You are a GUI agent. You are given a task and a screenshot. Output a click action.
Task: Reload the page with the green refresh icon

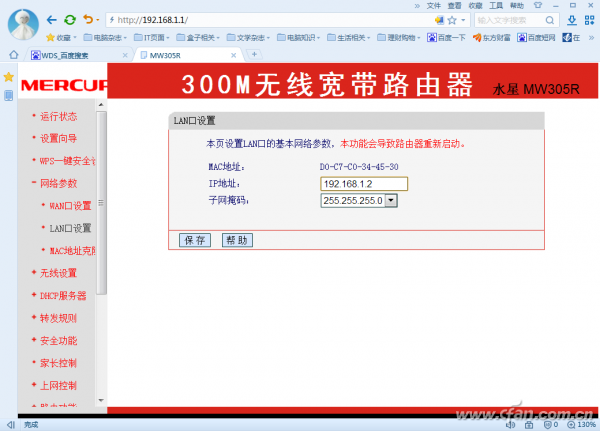(70, 20)
